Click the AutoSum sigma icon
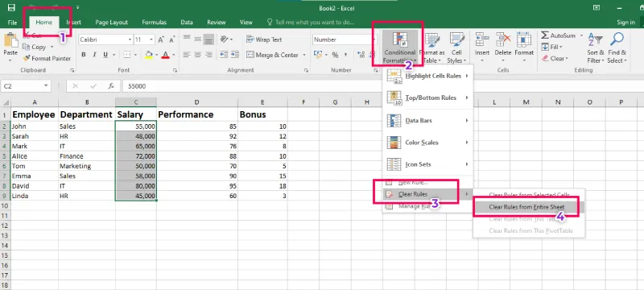 click(x=545, y=35)
